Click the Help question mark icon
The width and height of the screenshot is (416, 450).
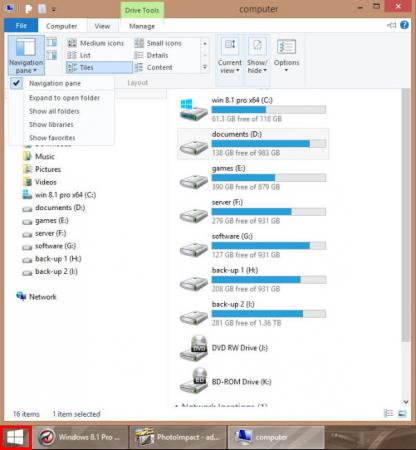pyautogui.click(x=404, y=25)
